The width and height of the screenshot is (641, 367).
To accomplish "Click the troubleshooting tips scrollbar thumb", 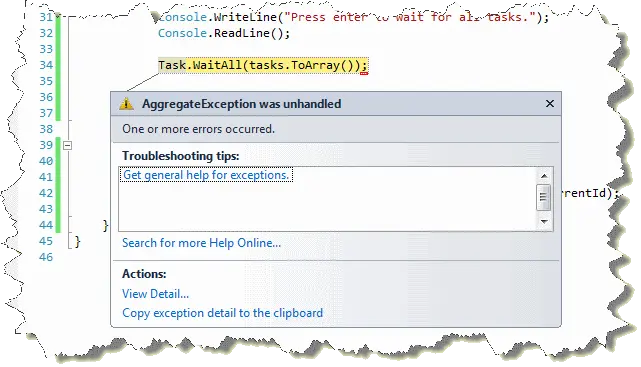I will (543, 197).
